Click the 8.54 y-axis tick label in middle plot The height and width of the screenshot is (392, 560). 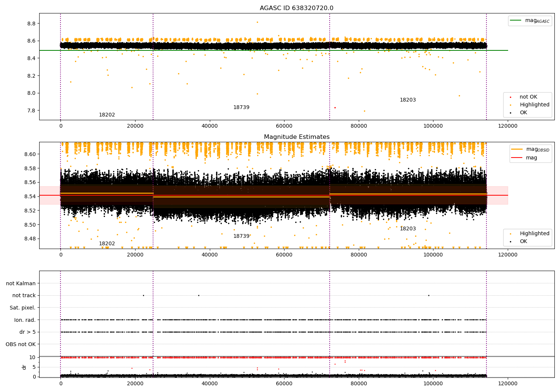coord(30,196)
